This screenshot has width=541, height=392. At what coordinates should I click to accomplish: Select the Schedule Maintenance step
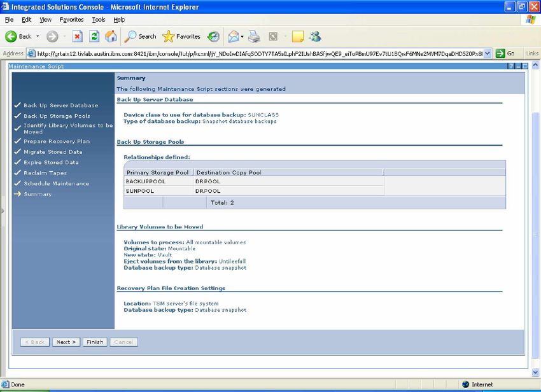point(56,183)
